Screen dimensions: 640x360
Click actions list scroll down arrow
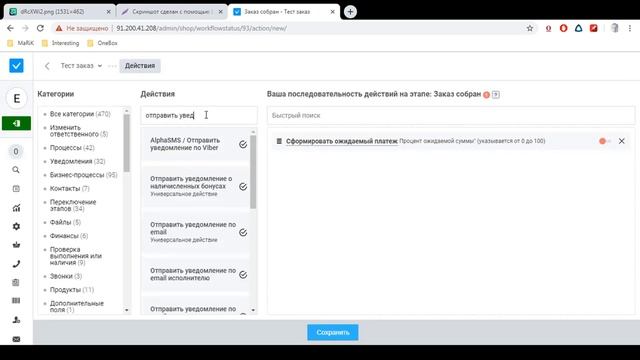(x=253, y=310)
